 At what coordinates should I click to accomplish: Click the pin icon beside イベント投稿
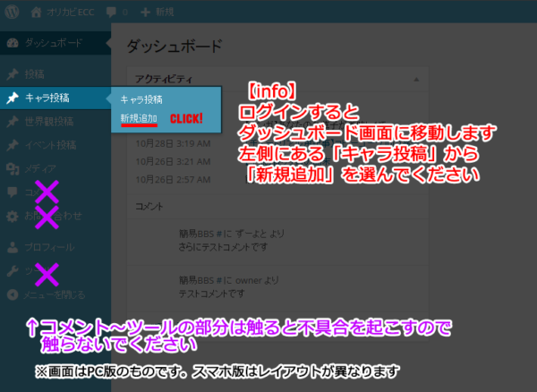coord(13,145)
